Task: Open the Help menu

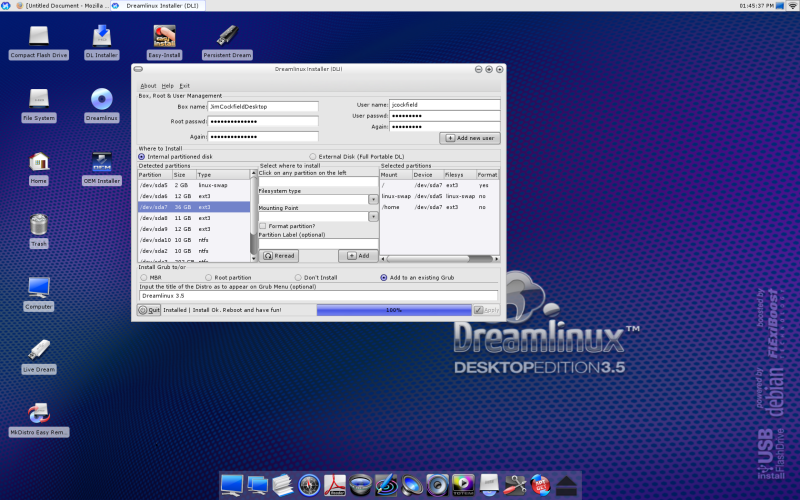Action: click(x=168, y=86)
